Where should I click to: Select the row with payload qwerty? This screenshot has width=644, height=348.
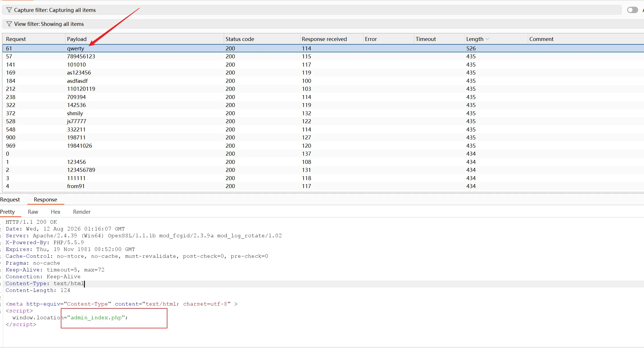(323, 48)
